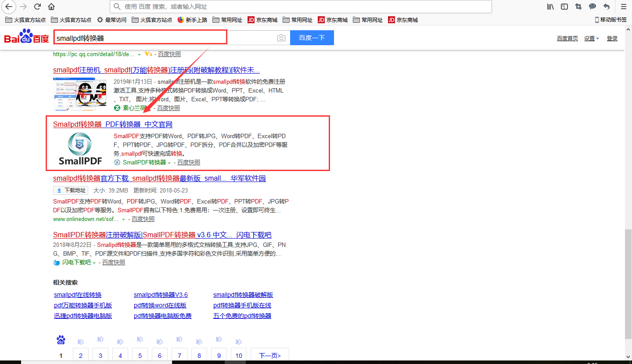632x364 pixels.
Task: Click the curved undo arrow toolbar icon
Action: click(x=607, y=7)
